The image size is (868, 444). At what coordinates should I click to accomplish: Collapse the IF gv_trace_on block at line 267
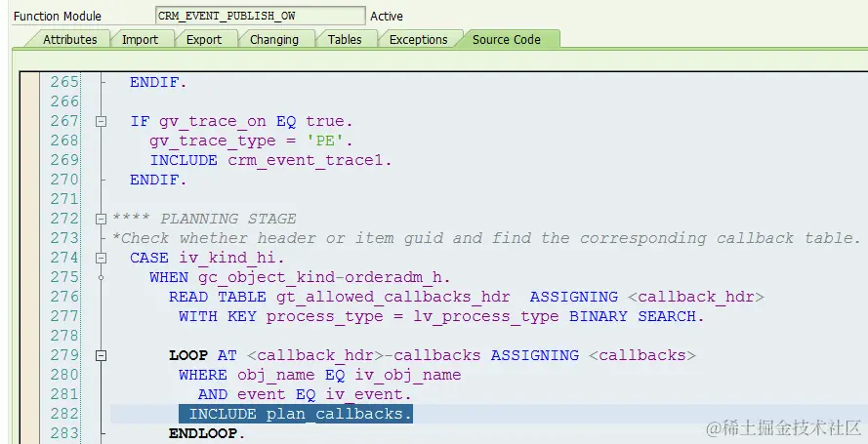[101, 121]
